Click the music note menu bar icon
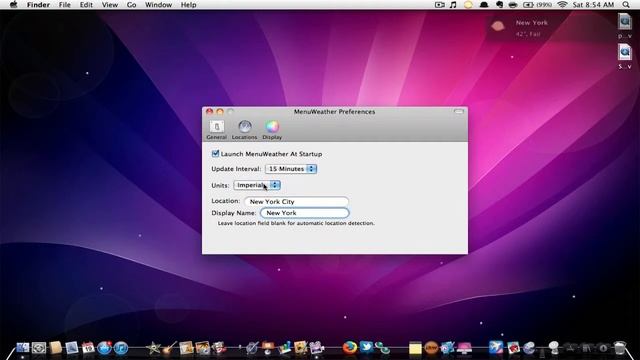 453,5
